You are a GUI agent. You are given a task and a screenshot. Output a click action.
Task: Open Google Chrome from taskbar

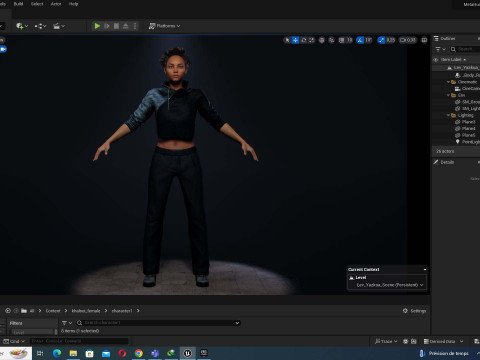[139, 353]
